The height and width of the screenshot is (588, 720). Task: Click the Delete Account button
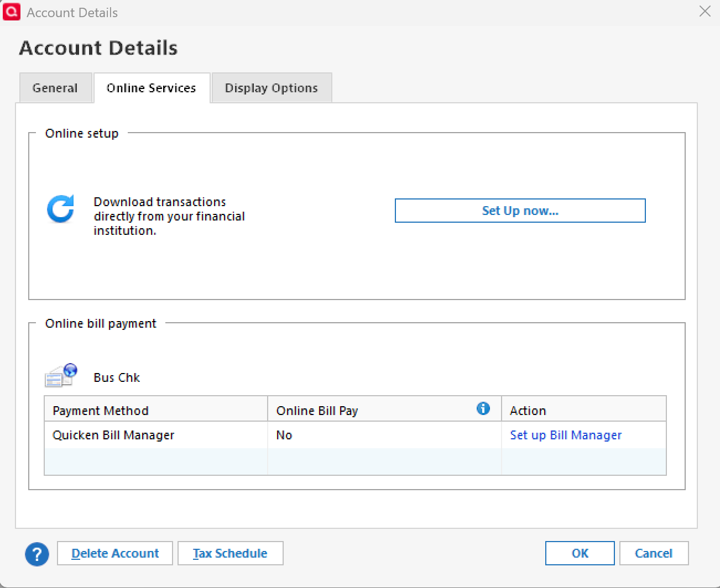[115, 553]
